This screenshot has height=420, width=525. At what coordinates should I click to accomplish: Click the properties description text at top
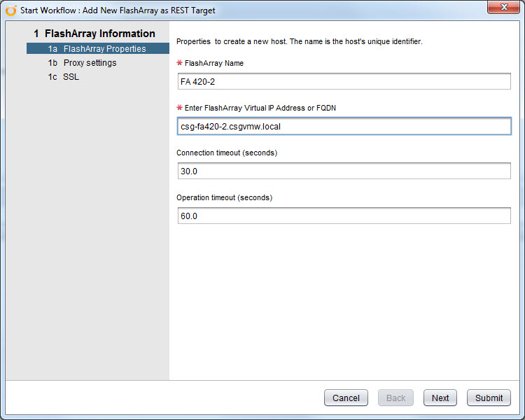click(x=300, y=41)
